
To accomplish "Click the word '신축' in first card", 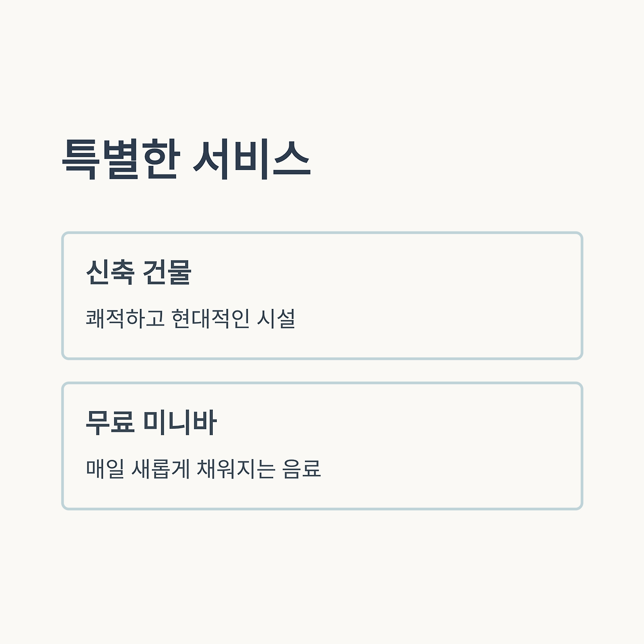I will (x=110, y=272).
